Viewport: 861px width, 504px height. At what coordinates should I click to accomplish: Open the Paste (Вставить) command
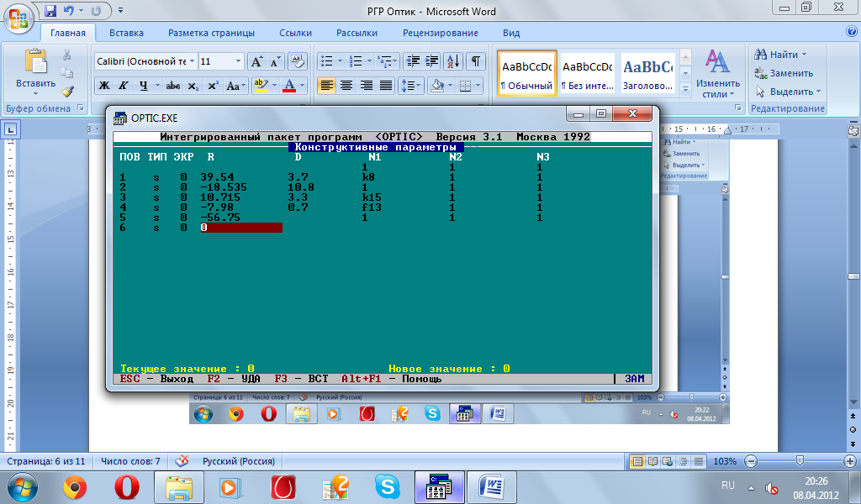coord(35,71)
